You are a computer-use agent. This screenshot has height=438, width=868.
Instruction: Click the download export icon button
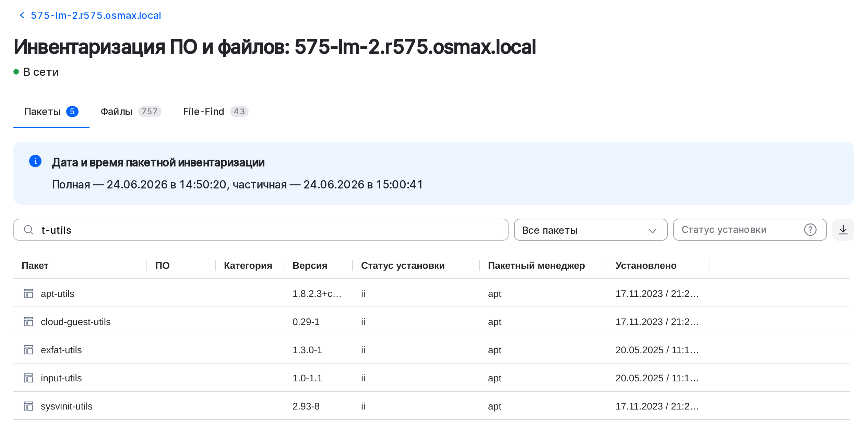tap(843, 230)
